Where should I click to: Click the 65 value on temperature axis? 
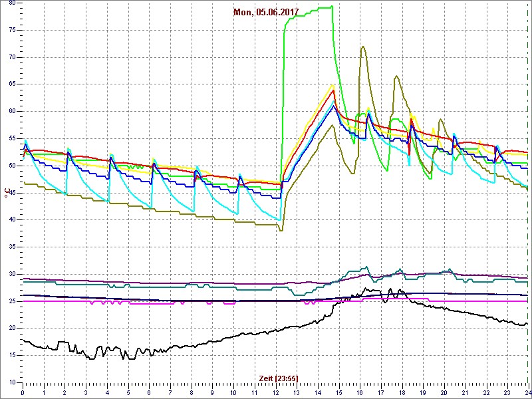click(x=11, y=84)
